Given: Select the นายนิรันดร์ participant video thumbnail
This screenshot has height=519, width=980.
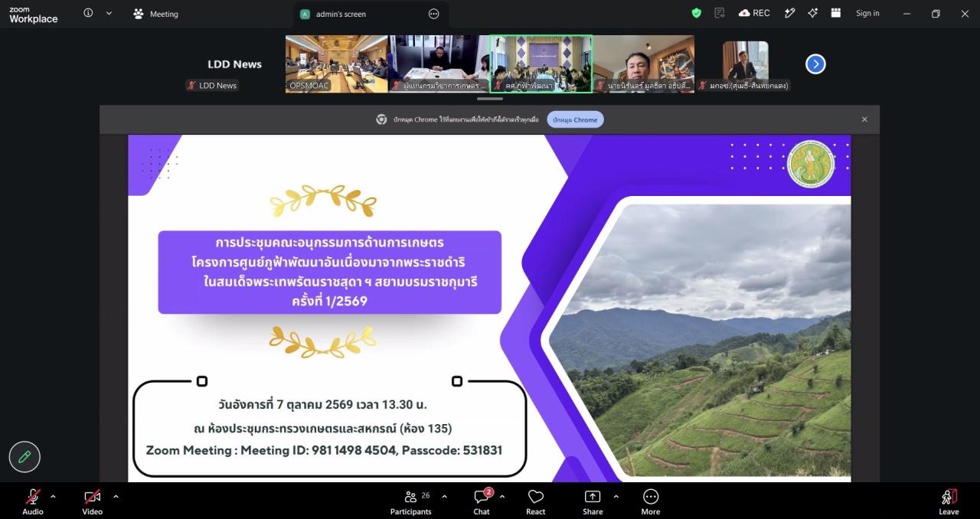Looking at the screenshot, I should pyautogui.click(x=644, y=64).
